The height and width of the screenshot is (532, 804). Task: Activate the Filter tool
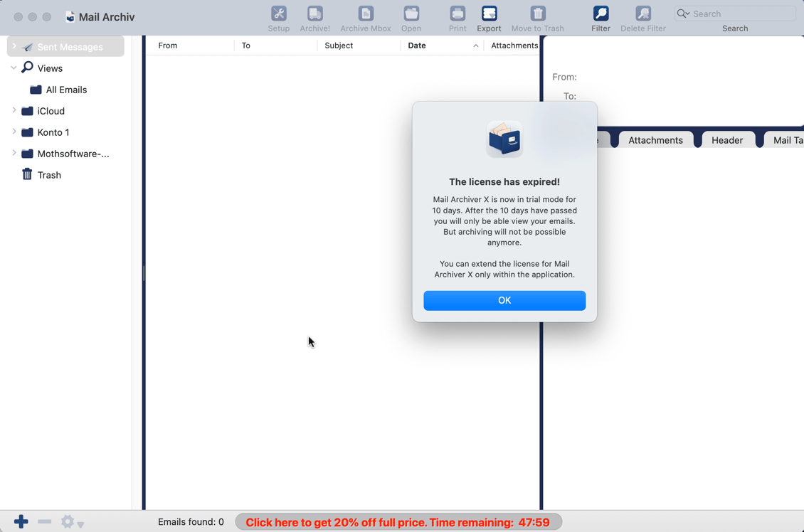[x=601, y=19]
